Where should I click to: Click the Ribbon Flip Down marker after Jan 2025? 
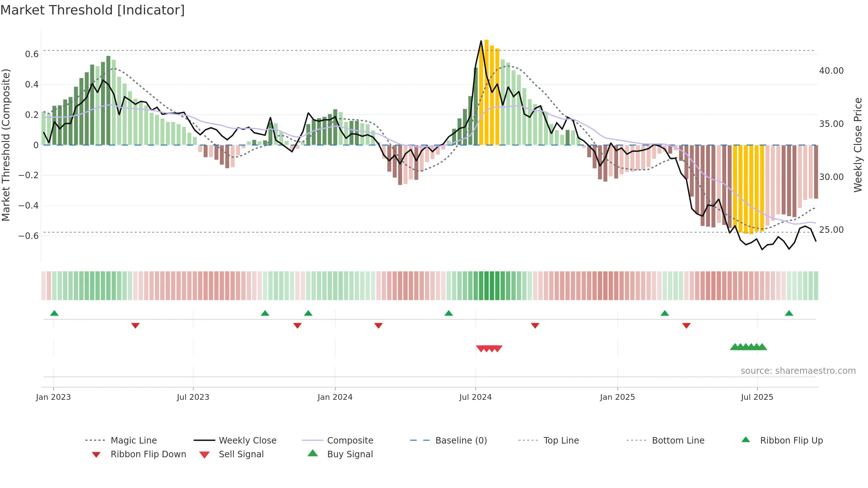click(x=686, y=326)
